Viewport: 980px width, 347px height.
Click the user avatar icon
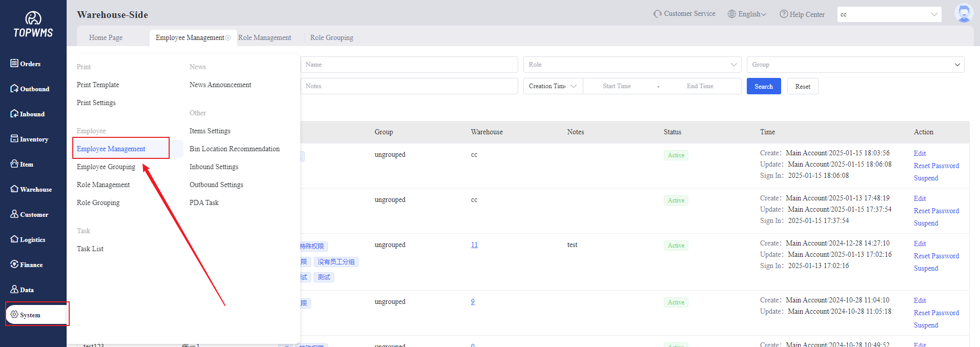tap(964, 13)
